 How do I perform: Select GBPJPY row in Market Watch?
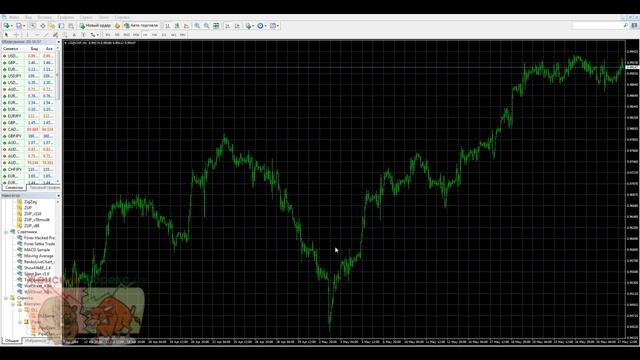coord(29,136)
